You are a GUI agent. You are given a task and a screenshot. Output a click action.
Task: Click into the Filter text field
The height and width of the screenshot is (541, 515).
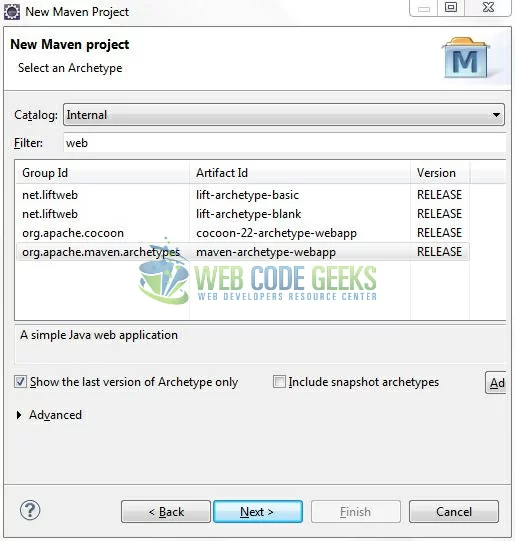coord(285,142)
